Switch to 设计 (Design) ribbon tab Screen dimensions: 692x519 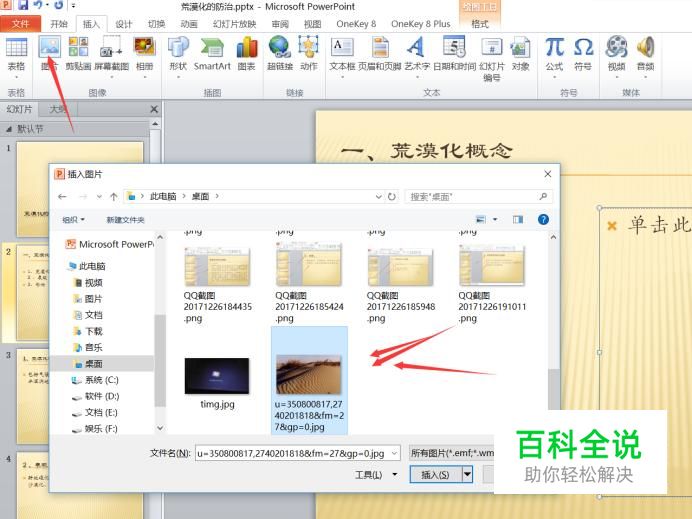tap(124, 24)
